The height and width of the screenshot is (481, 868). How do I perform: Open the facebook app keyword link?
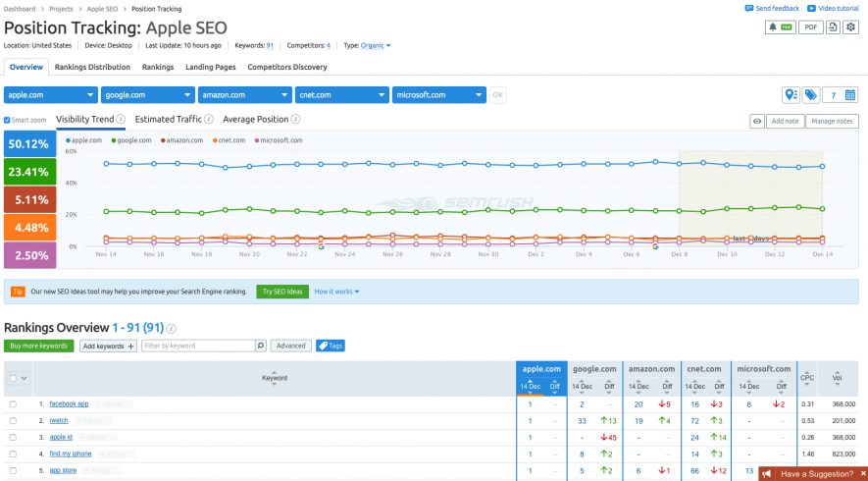click(x=69, y=404)
